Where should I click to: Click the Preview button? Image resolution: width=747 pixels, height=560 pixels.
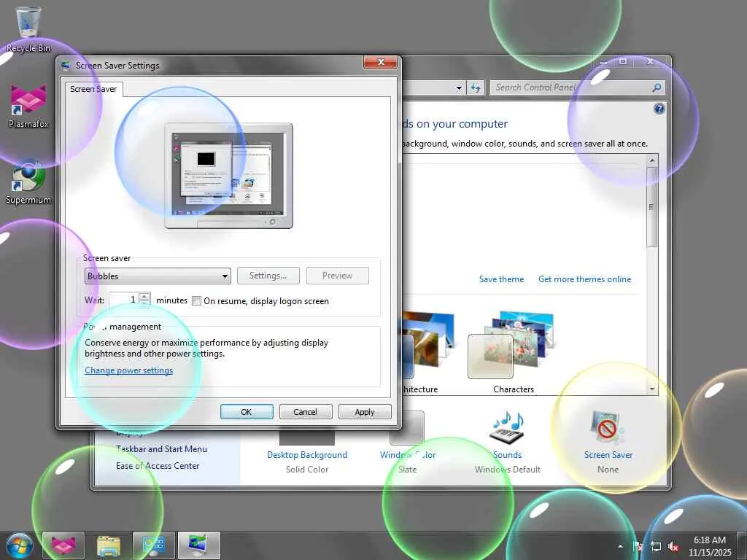click(337, 276)
